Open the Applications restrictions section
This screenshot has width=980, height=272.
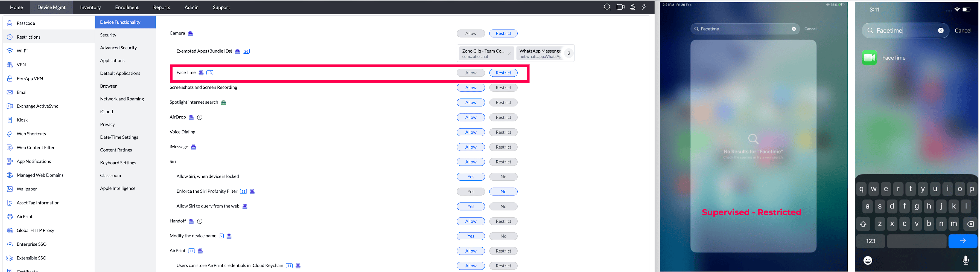coord(125,60)
